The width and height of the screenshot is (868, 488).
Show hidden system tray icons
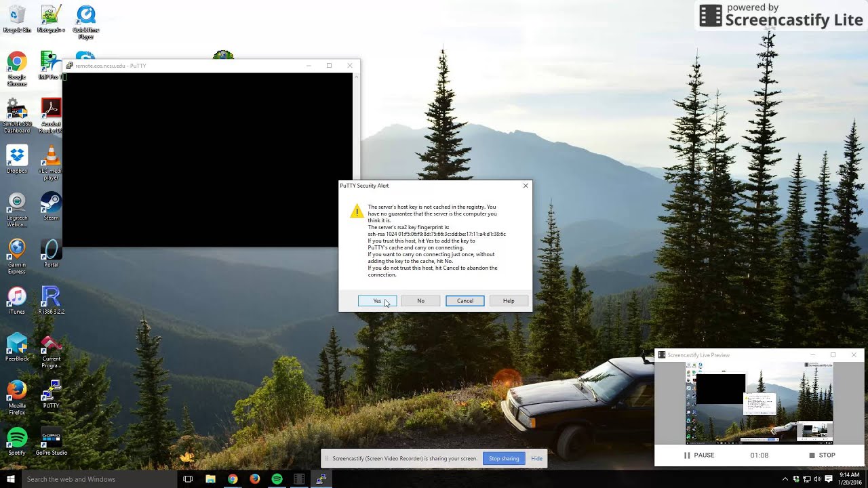click(785, 479)
